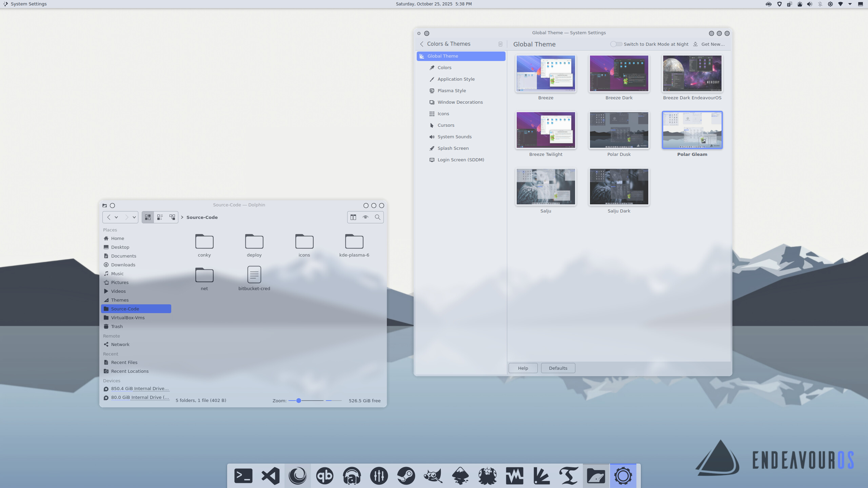
Task: Open Visual Studio Code dock icon
Action: [271, 476]
